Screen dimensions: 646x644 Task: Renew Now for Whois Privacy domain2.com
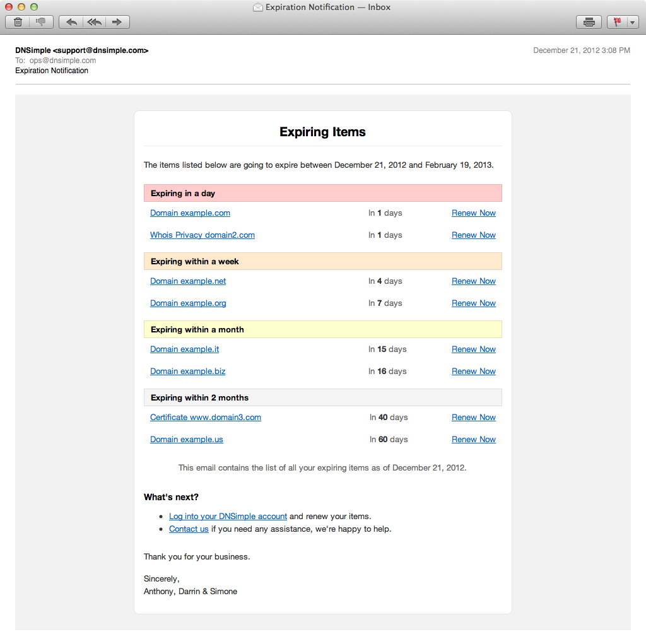[x=473, y=235]
